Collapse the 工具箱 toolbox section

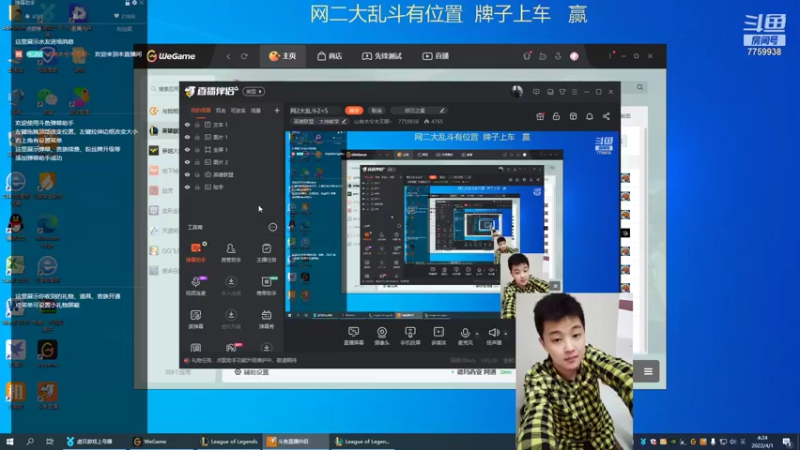point(272,227)
